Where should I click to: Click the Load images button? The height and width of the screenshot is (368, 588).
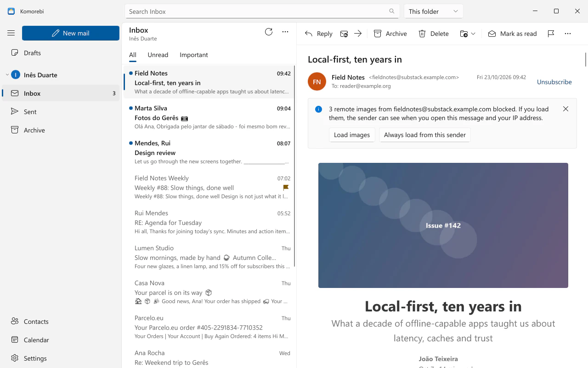click(352, 135)
